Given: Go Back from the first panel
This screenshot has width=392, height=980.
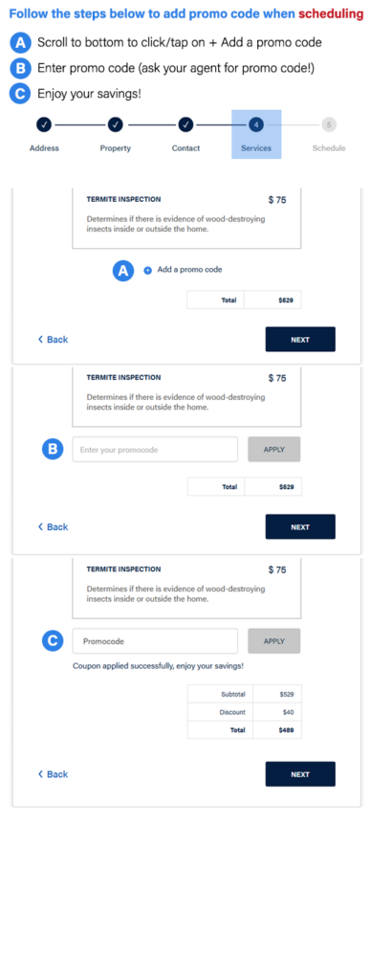Looking at the screenshot, I should click(x=53, y=340).
